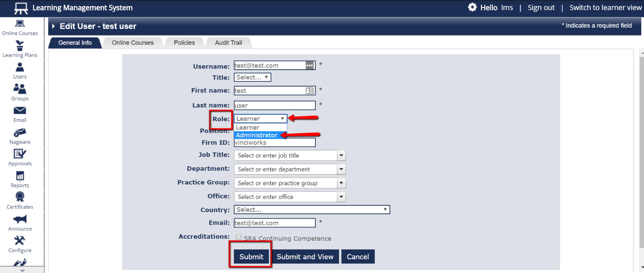This screenshot has height=273, width=644.
Task: Open Certificates in the sidebar
Action: point(20,201)
